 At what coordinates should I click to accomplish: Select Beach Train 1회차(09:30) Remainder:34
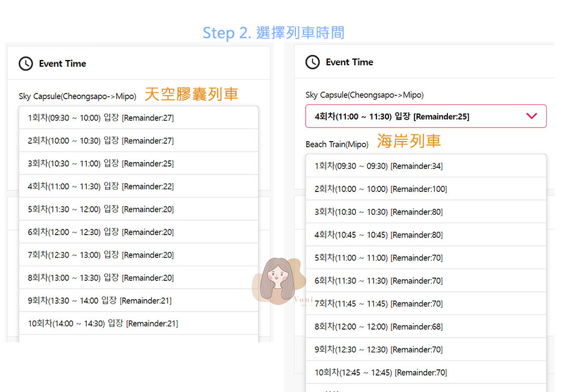click(x=425, y=166)
